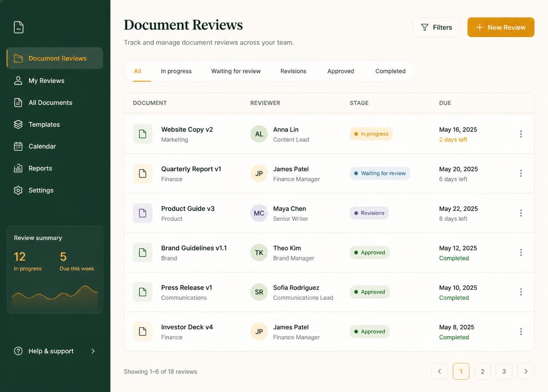Click Website Copy v2 document icon
The height and width of the screenshot is (392, 548).
(143, 134)
